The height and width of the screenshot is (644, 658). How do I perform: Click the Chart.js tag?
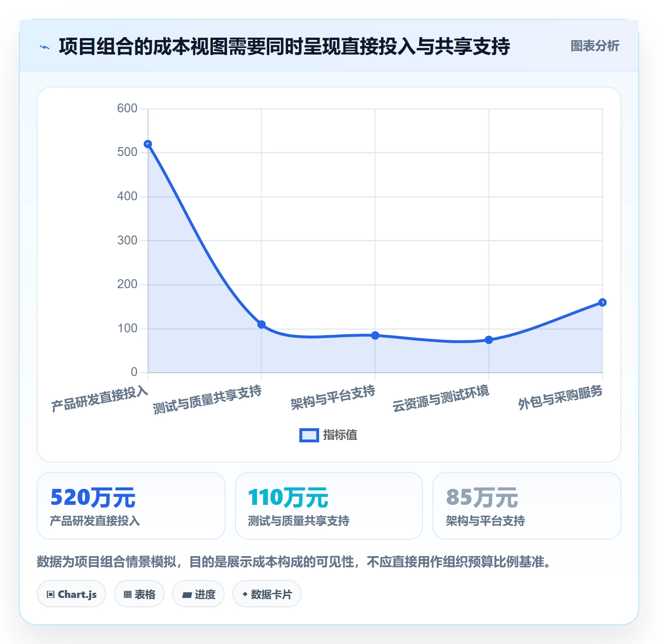(71, 594)
